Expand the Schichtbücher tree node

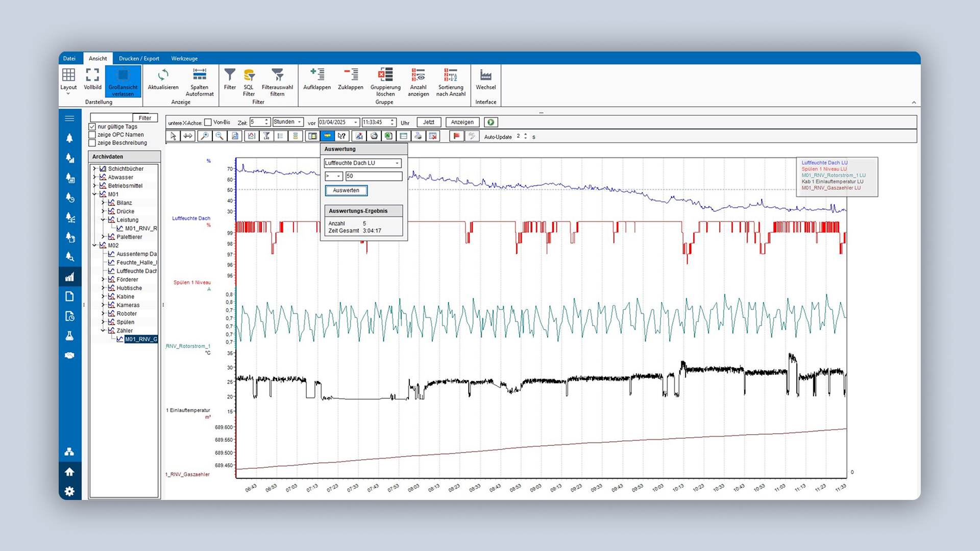(94, 169)
